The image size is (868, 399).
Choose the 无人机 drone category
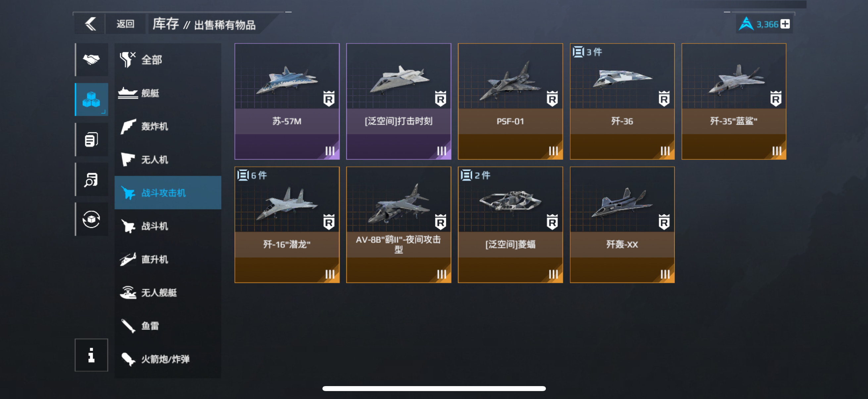pos(168,159)
